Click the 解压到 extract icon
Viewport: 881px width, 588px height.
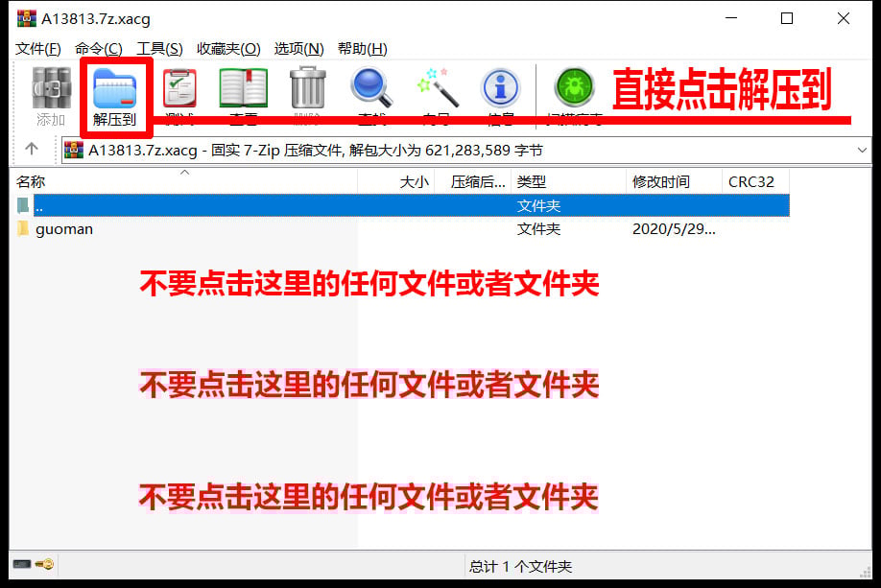(115, 93)
